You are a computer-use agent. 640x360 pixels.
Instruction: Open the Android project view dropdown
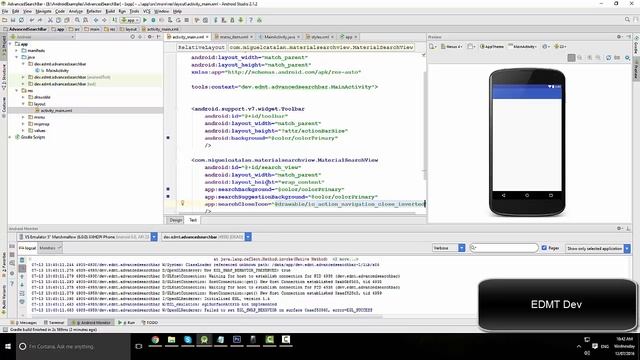pos(42,37)
